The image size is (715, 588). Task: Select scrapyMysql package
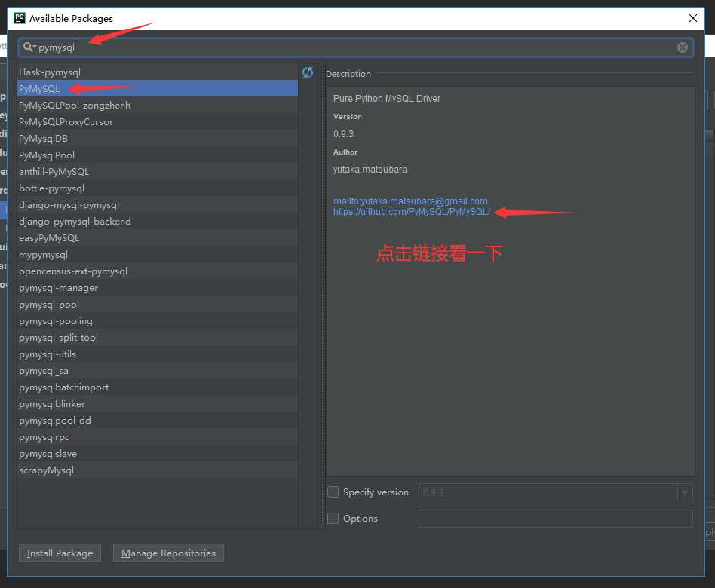tap(158, 470)
